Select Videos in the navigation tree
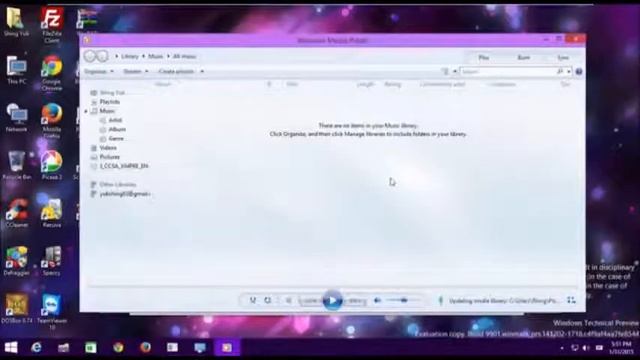Image resolution: width=640 pixels, height=360 pixels. (108, 148)
